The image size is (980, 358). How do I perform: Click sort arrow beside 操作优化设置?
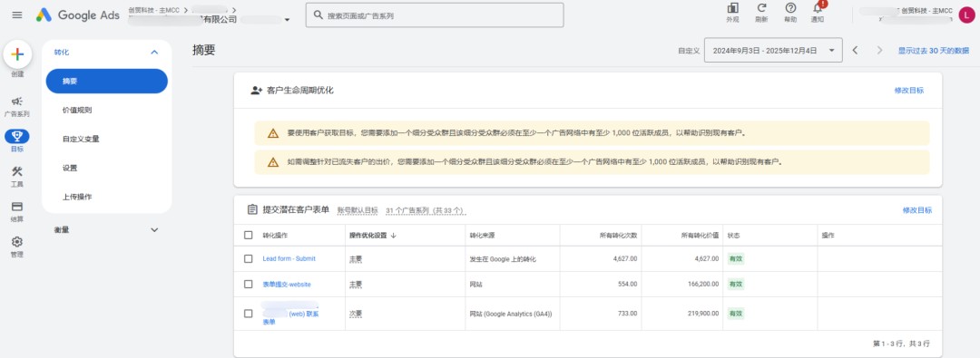point(394,236)
